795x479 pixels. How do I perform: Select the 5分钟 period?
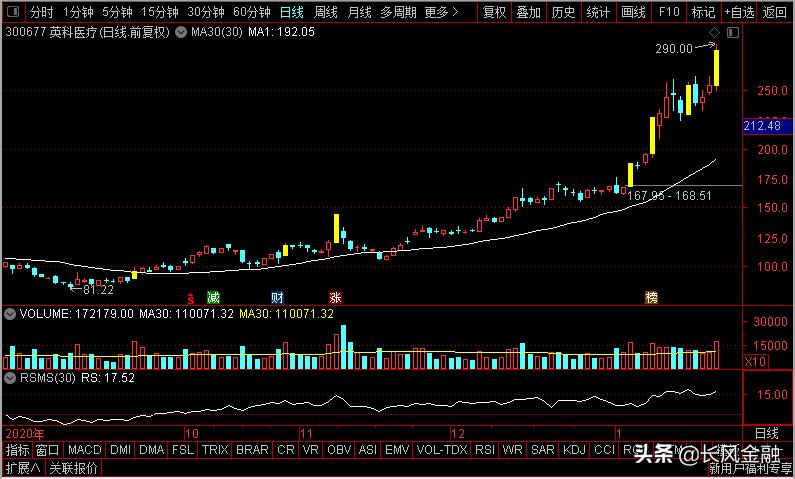(x=117, y=12)
